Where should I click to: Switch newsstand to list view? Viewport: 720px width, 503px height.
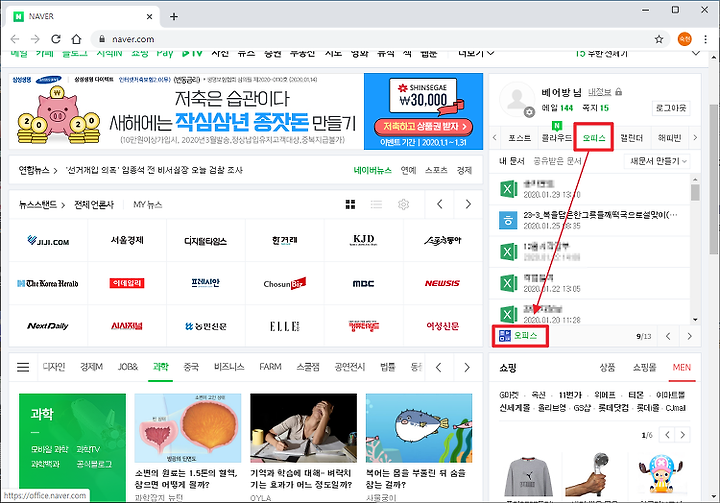tap(377, 204)
